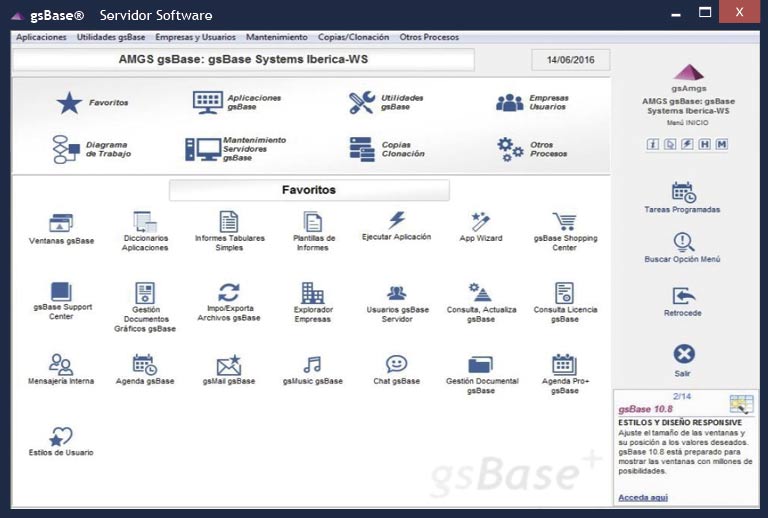This screenshot has height=518, width=768.
Task: Open the Aplicaciones menu
Action: (x=41, y=37)
